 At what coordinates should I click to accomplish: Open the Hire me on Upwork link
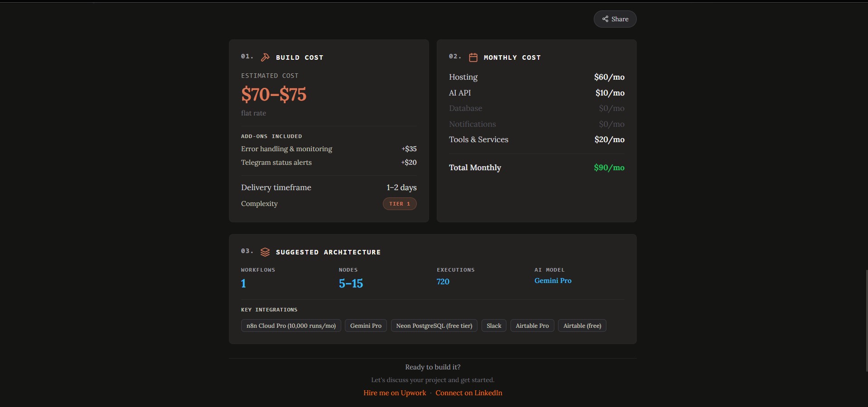tap(395, 393)
